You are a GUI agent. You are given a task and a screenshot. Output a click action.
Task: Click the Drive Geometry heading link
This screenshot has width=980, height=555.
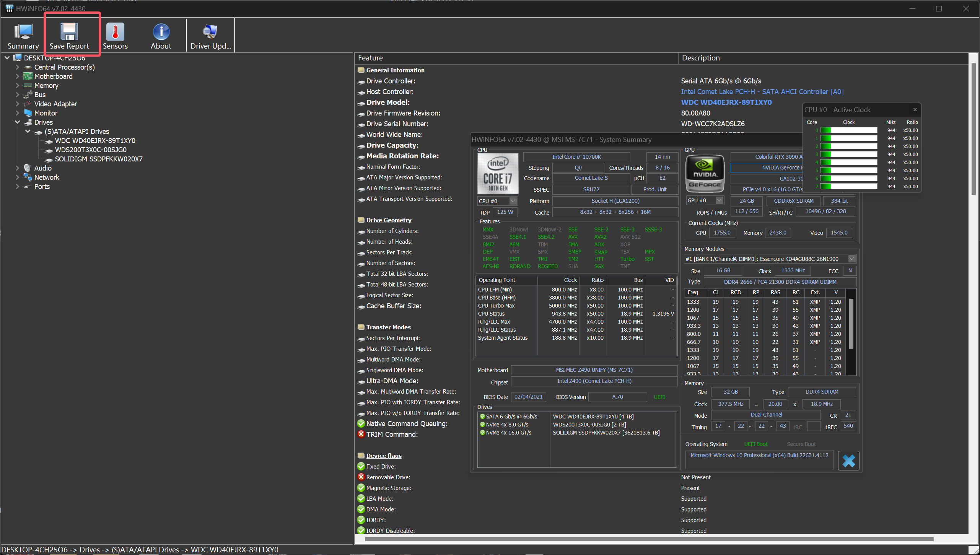pos(389,220)
